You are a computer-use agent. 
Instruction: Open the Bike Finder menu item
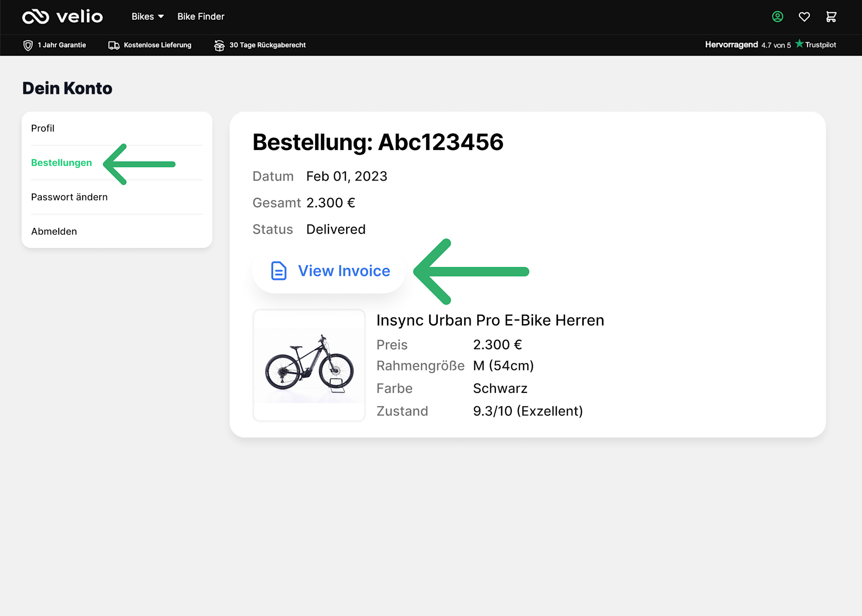(x=201, y=17)
